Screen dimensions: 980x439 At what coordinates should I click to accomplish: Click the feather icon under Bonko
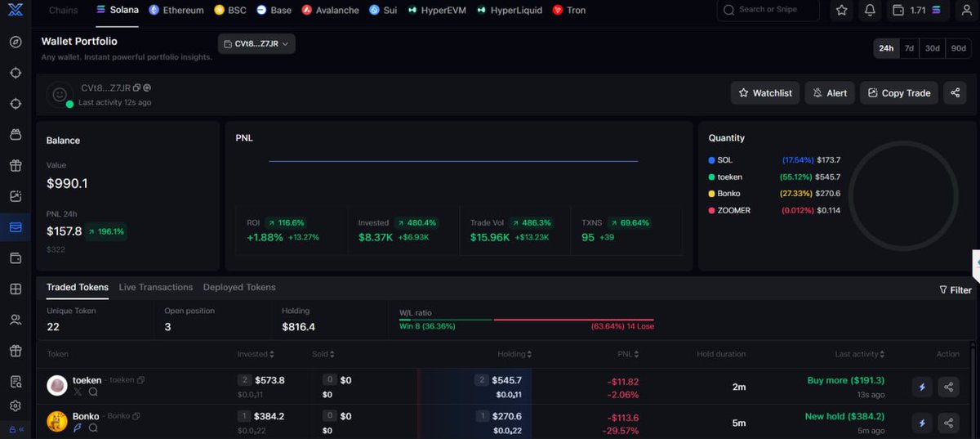78,428
